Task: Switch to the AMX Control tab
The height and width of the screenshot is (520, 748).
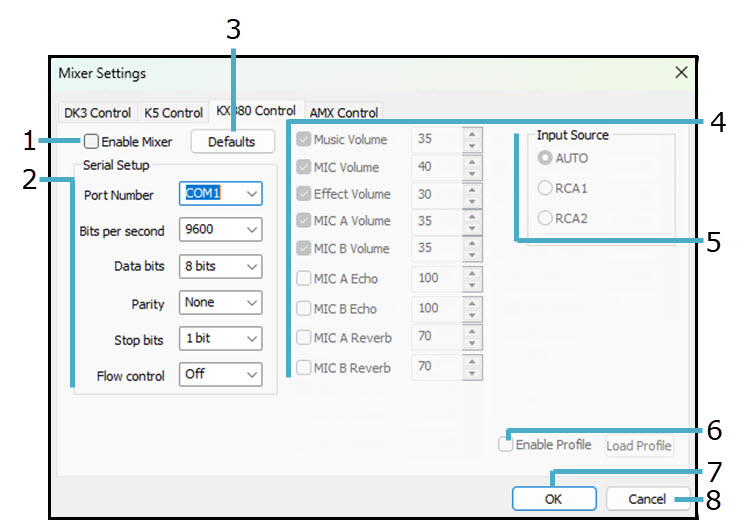Action: 343,113
